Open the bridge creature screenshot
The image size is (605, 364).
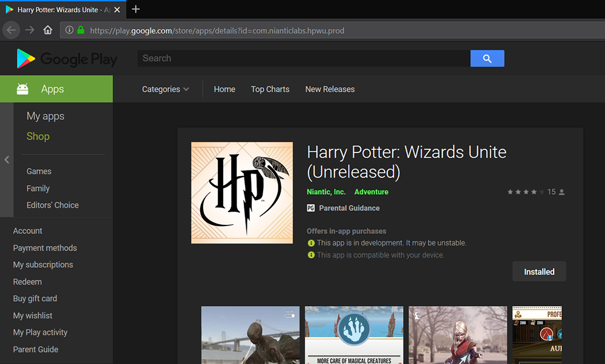click(250, 335)
